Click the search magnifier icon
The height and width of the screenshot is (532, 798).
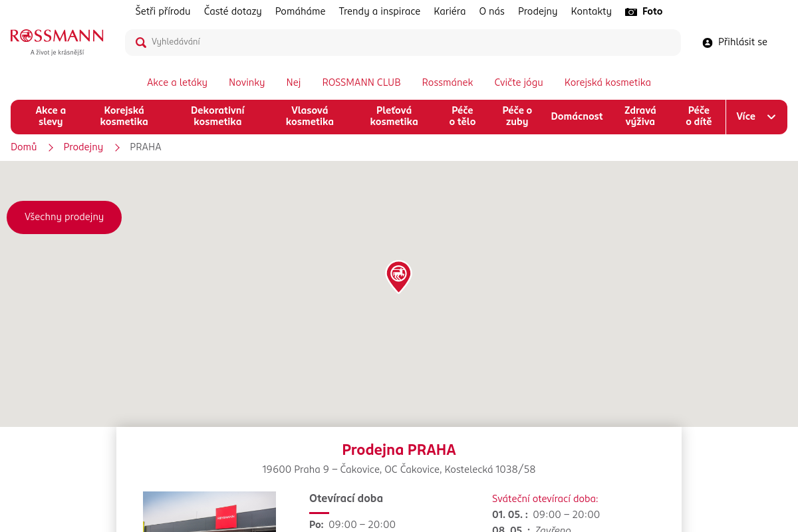coord(141,43)
